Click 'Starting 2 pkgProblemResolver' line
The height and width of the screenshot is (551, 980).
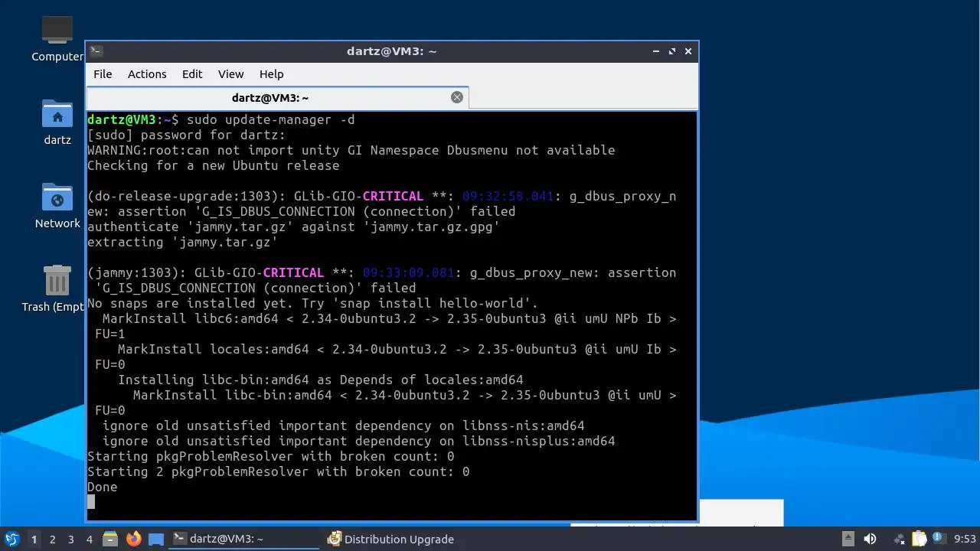pyautogui.click(x=278, y=472)
